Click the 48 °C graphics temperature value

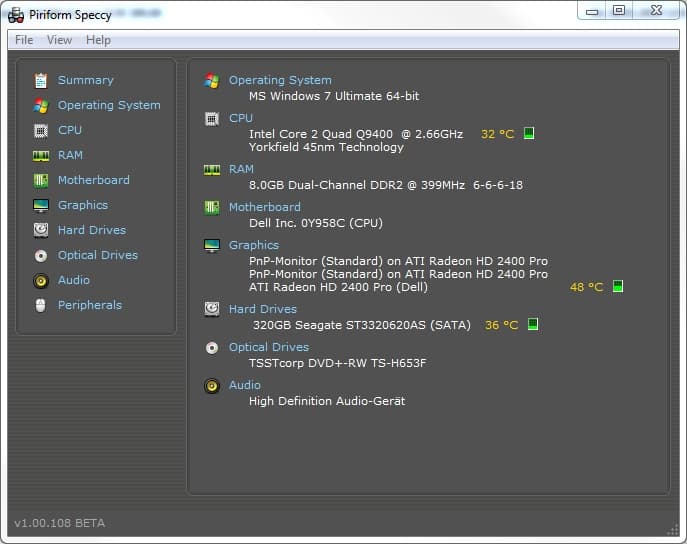click(587, 287)
